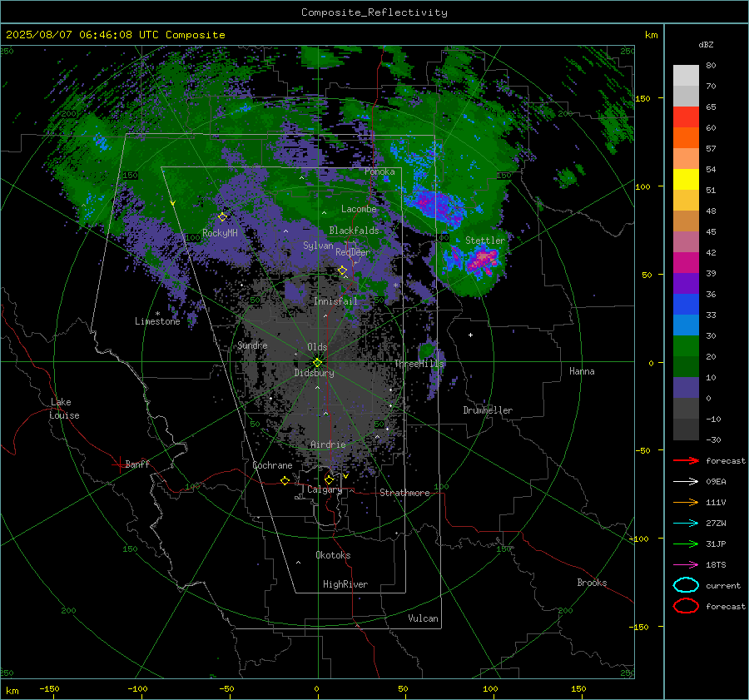Click the Airdrie city label

[x=328, y=444]
